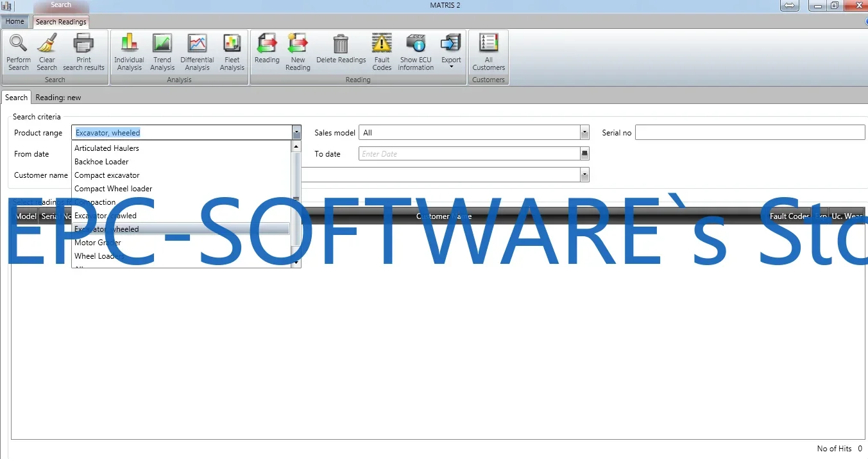Select the Search Readings ribbon tab
Viewport: 868px width, 459px height.
(x=61, y=22)
